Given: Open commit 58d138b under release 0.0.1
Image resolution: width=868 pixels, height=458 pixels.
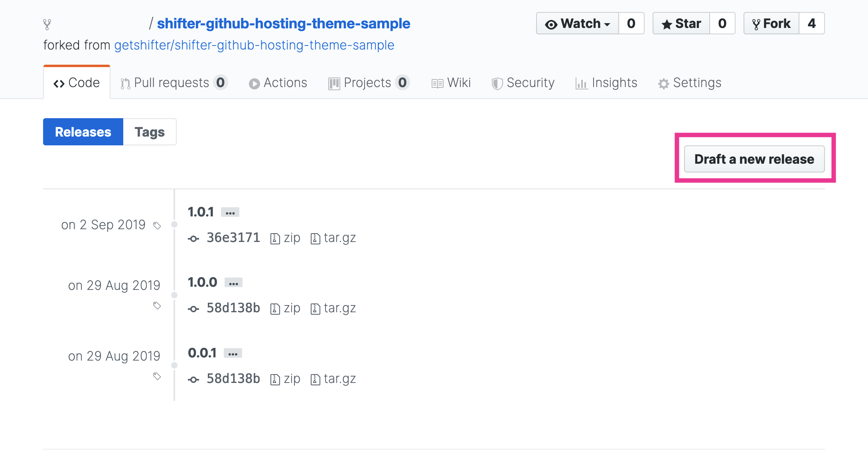Looking at the screenshot, I should pyautogui.click(x=233, y=379).
